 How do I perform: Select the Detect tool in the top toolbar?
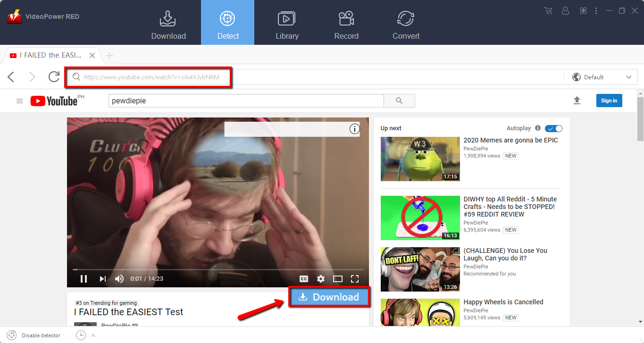[x=228, y=22]
